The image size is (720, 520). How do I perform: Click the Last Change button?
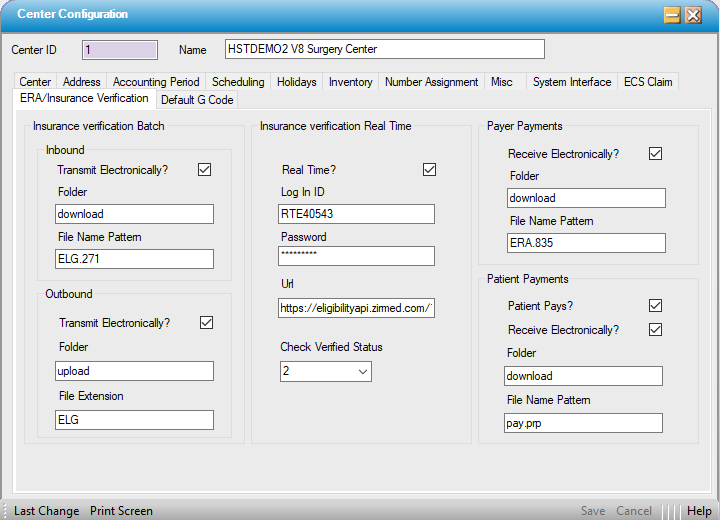pos(46,511)
